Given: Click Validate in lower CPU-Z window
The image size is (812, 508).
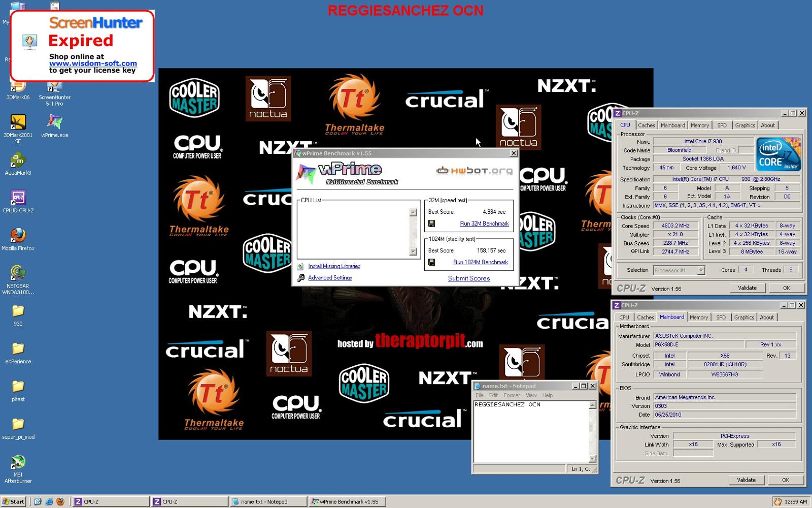Looking at the screenshot, I should tap(746, 480).
